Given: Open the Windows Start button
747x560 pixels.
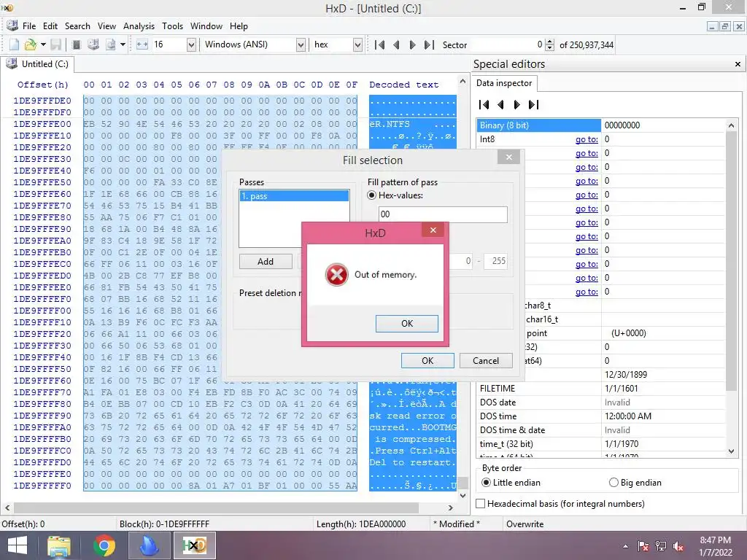Looking at the screenshot, I should click(x=18, y=545).
